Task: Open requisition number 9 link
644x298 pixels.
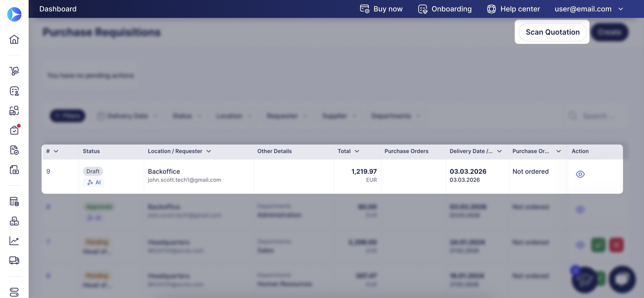Action: coord(48,172)
